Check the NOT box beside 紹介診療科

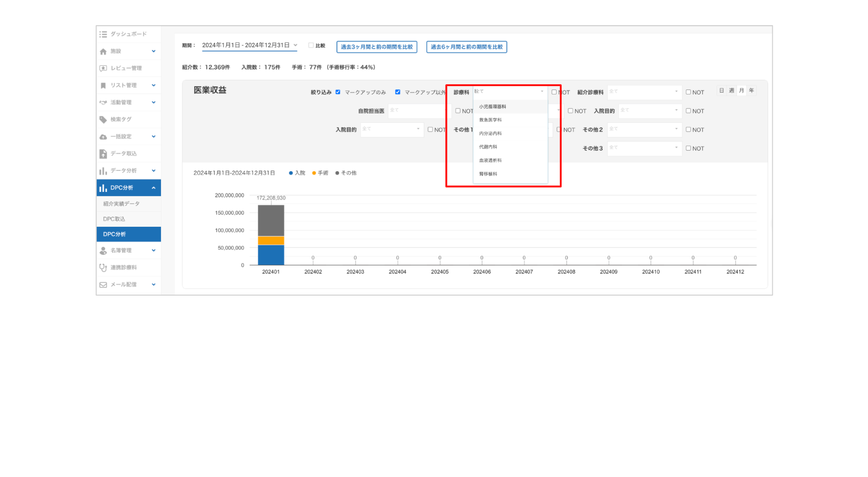pyautogui.click(x=688, y=92)
